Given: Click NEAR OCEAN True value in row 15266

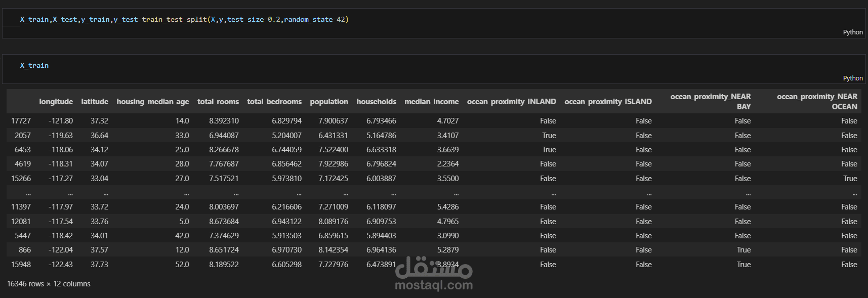Looking at the screenshot, I should click(x=850, y=179).
